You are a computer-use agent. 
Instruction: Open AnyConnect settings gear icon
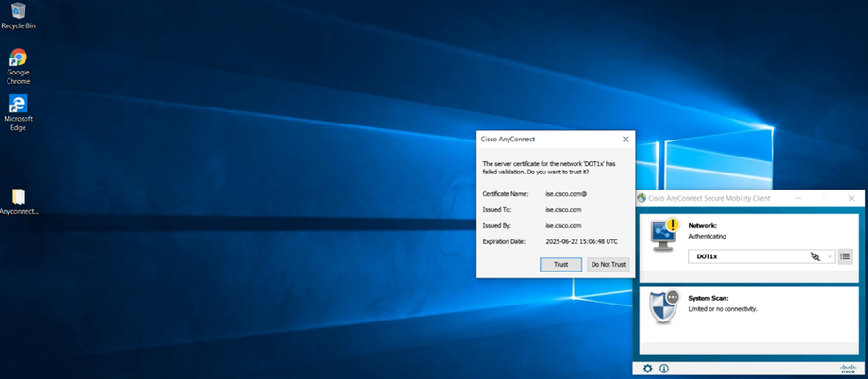tap(647, 369)
